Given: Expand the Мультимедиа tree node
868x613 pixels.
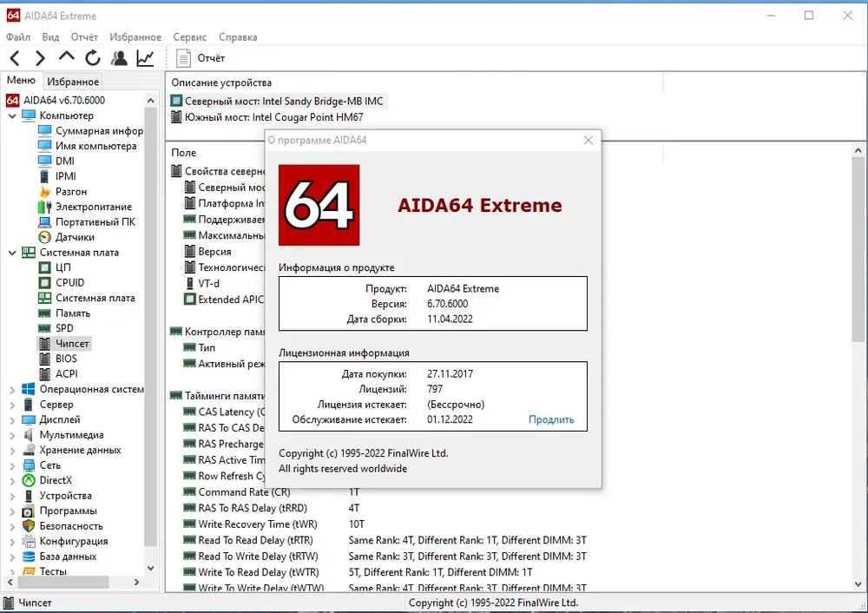Looking at the screenshot, I should [12, 435].
